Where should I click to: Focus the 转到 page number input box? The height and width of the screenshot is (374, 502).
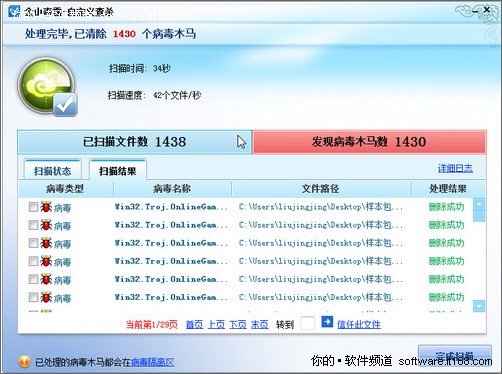(x=307, y=323)
